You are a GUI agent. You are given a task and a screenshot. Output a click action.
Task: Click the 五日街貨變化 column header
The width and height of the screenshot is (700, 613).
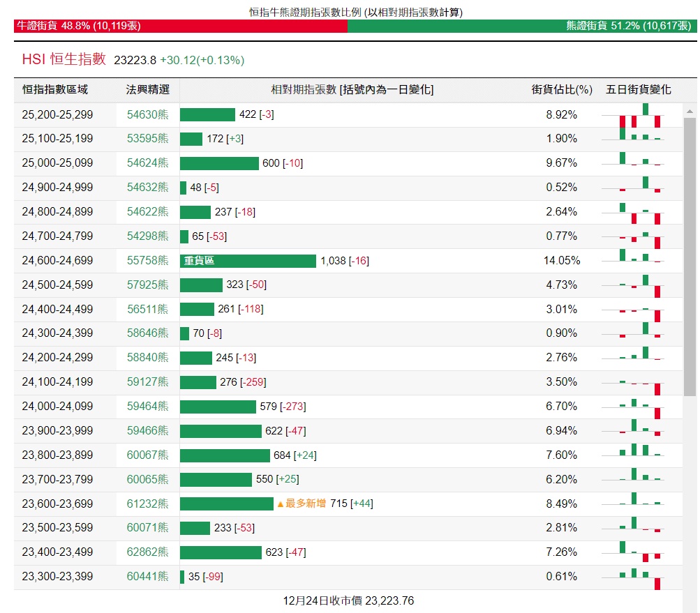(x=638, y=90)
